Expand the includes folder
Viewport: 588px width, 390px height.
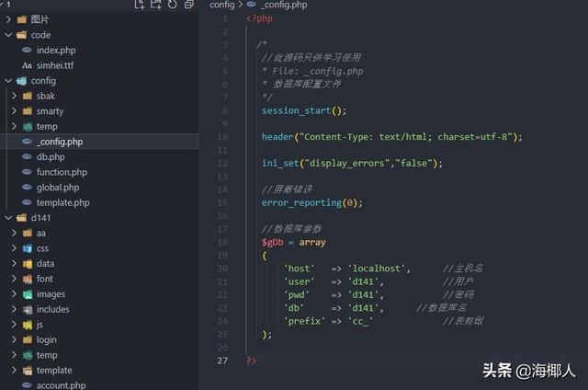point(14,309)
